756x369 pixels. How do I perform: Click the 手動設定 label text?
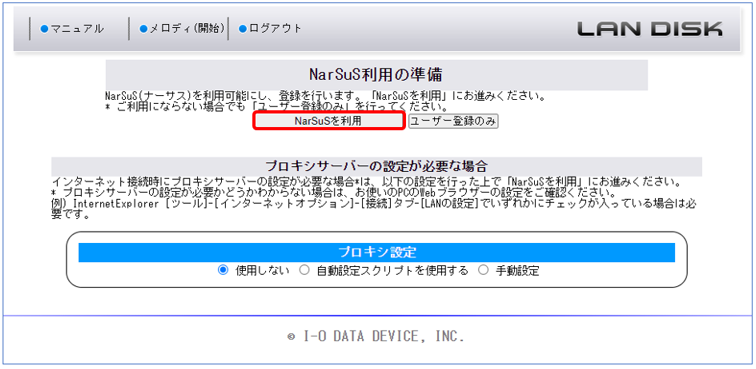coord(517,271)
